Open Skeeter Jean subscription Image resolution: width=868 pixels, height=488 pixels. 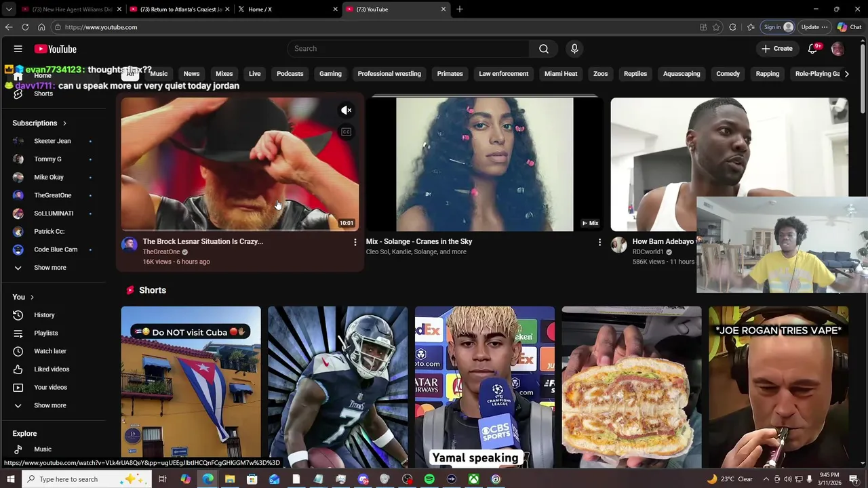pyautogui.click(x=52, y=141)
